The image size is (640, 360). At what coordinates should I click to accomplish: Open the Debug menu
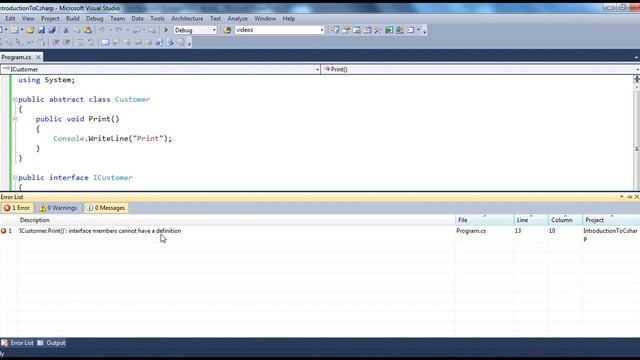point(94,18)
